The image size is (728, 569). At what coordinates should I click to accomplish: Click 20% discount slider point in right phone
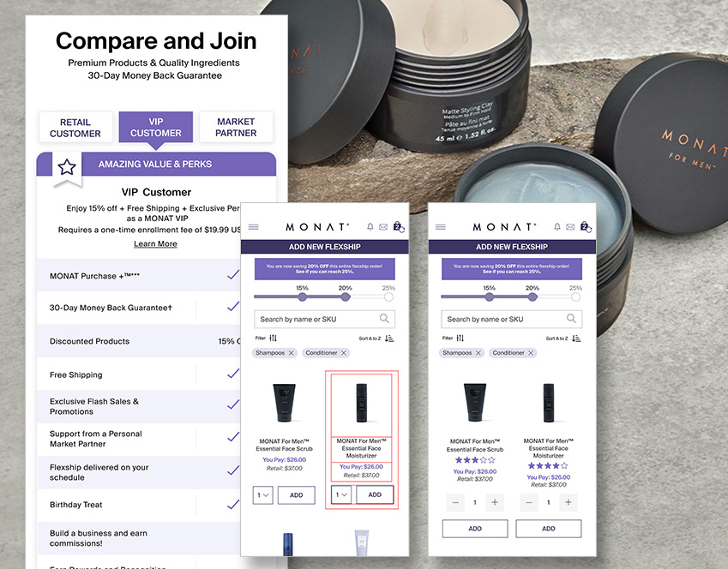[532, 297]
